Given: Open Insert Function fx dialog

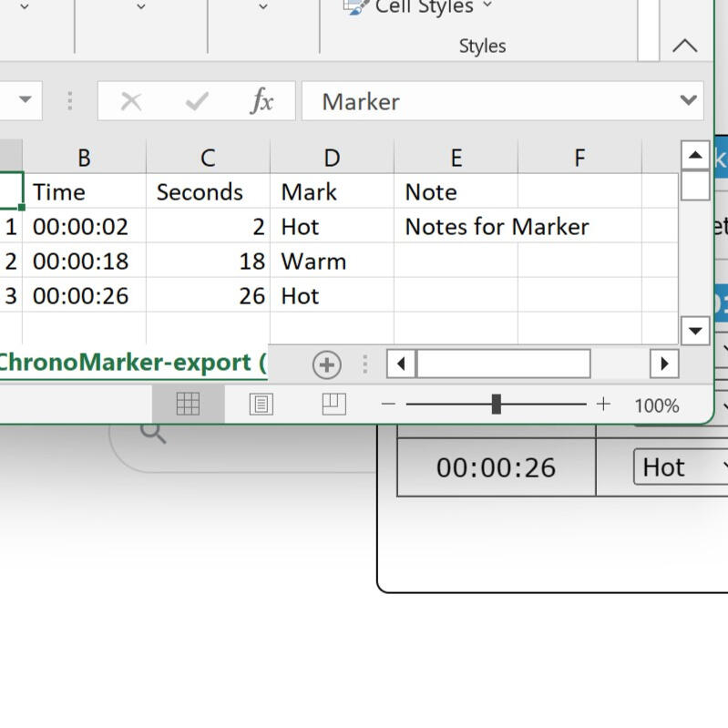Looking at the screenshot, I should coord(261,102).
